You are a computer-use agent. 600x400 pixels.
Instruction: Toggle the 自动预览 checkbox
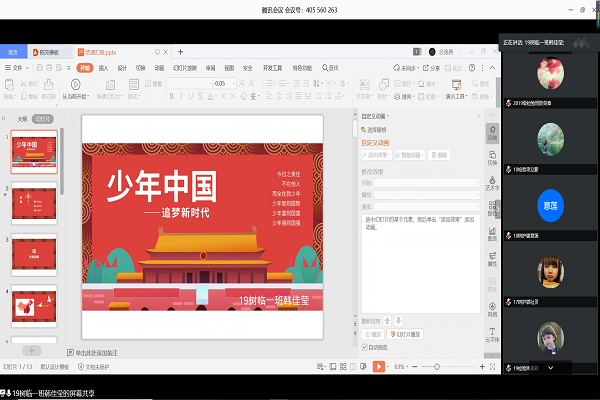pyautogui.click(x=365, y=347)
